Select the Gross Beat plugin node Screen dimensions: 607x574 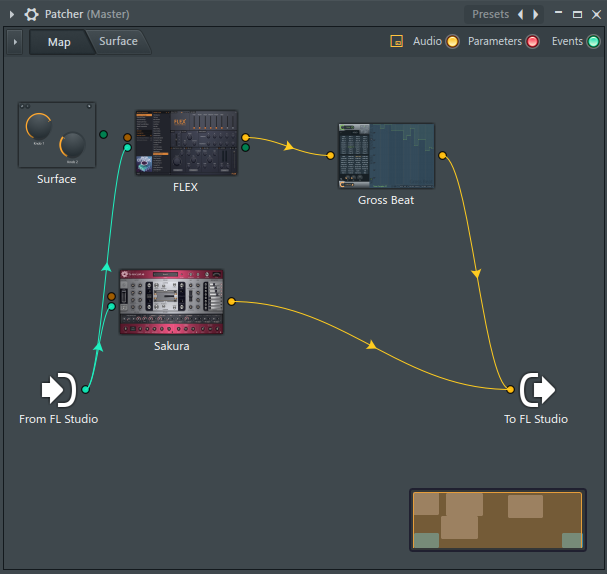click(386, 155)
